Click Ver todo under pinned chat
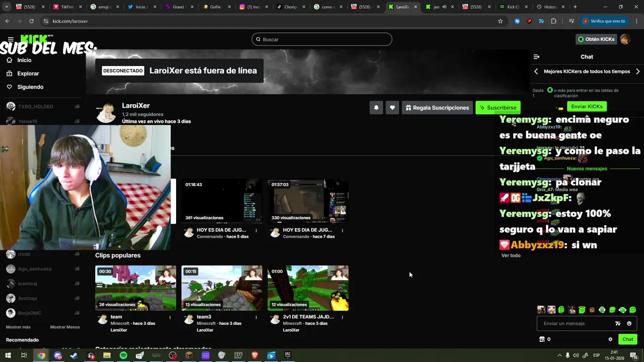This screenshot has height=362, width=644. (x=511, y=255)
